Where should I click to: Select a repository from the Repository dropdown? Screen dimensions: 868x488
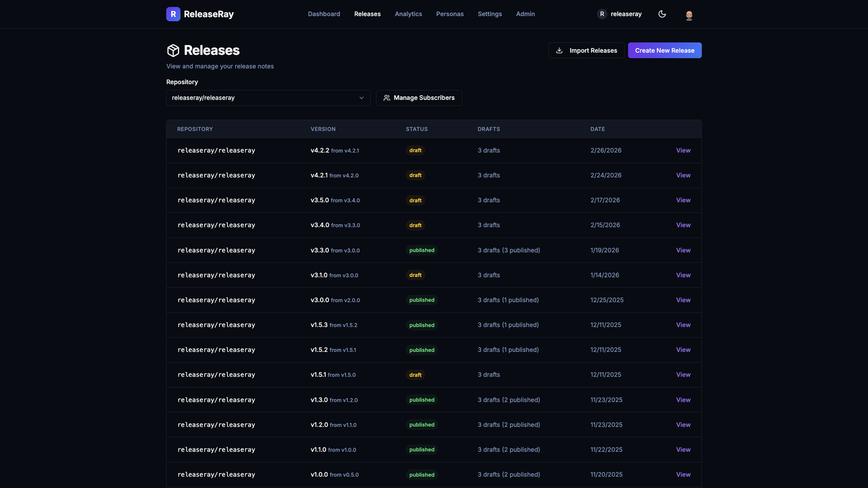(x=268, y=98)
